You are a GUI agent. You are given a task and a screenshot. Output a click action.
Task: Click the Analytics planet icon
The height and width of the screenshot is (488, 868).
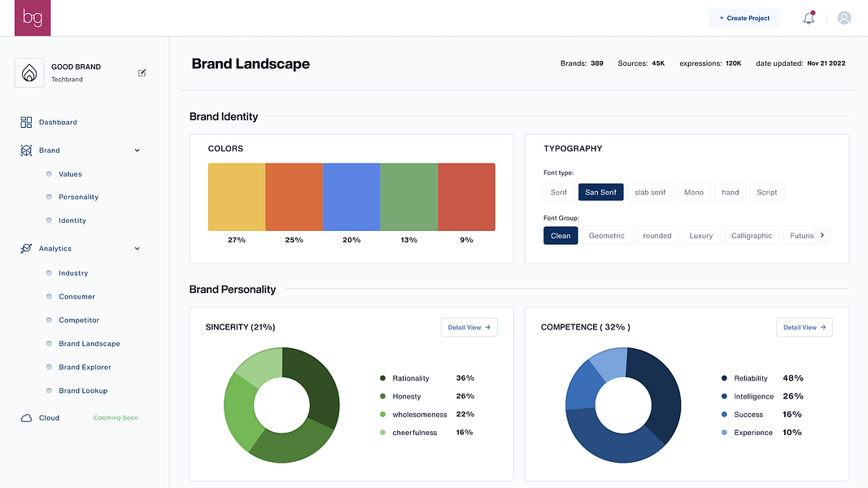[26, 248]
